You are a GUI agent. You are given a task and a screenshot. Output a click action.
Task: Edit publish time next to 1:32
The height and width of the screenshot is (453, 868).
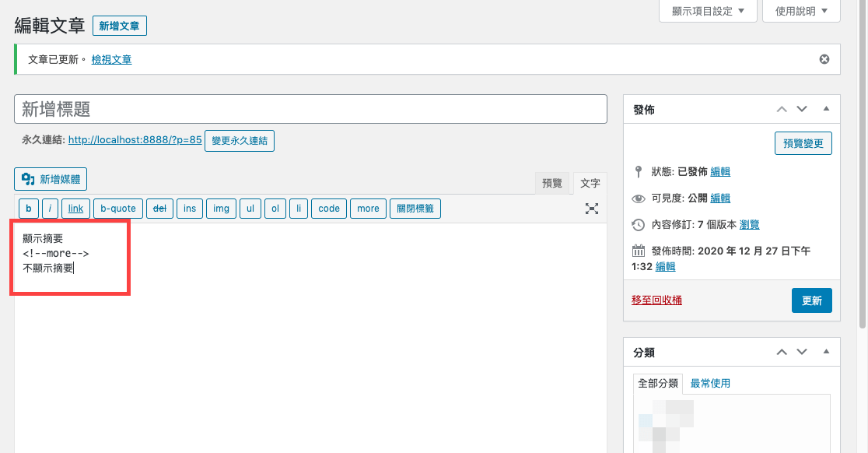[666, 267]
